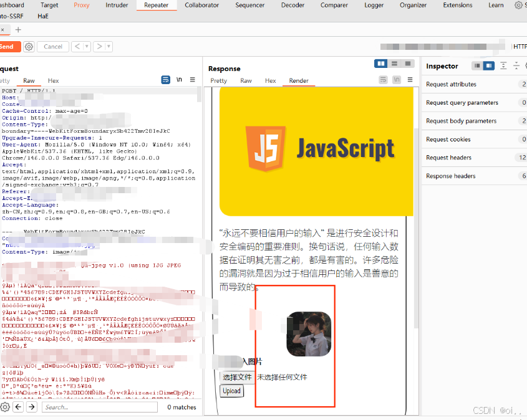Screen dimensions: 527x420
Task: Set Inspector to single-column layout
Action: [x=477, y=66]
